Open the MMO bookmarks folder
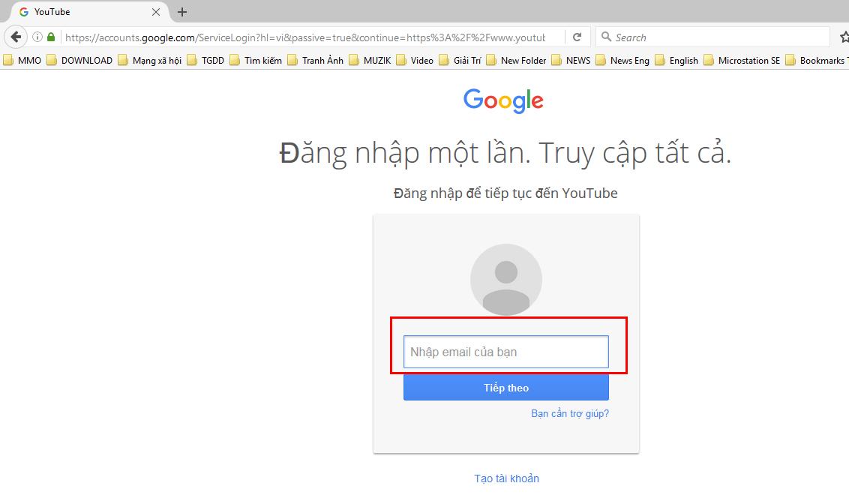 (22, 60)
